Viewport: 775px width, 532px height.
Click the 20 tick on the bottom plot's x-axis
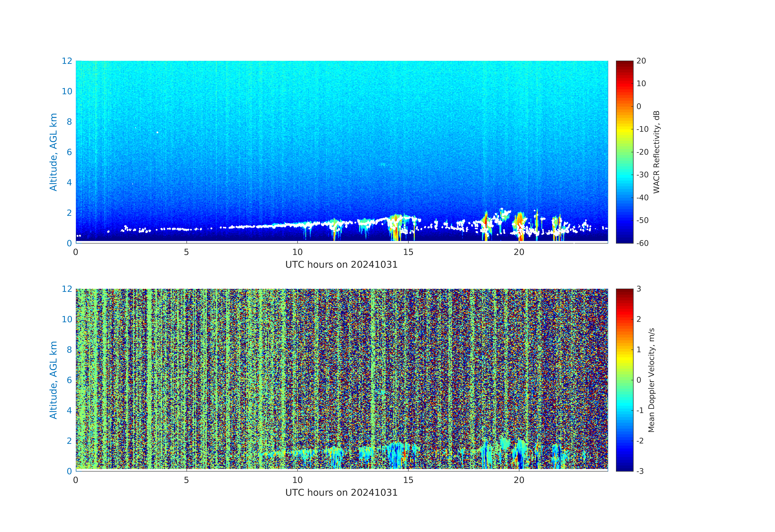(519, 480)
